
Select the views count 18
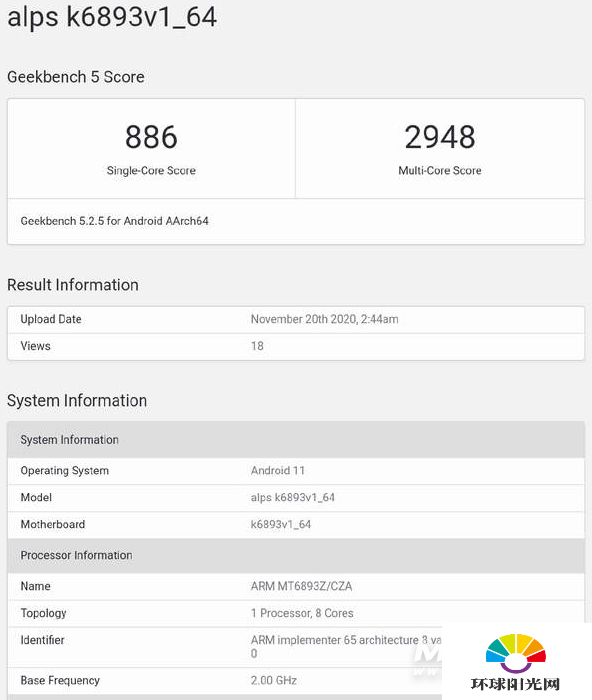point(257,346)
